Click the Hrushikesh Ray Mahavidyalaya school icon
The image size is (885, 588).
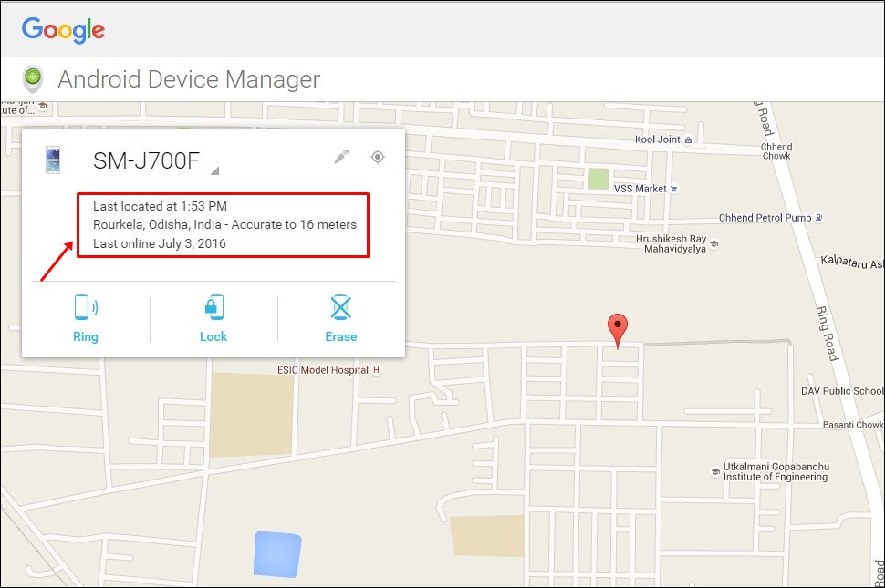point(714,244)
